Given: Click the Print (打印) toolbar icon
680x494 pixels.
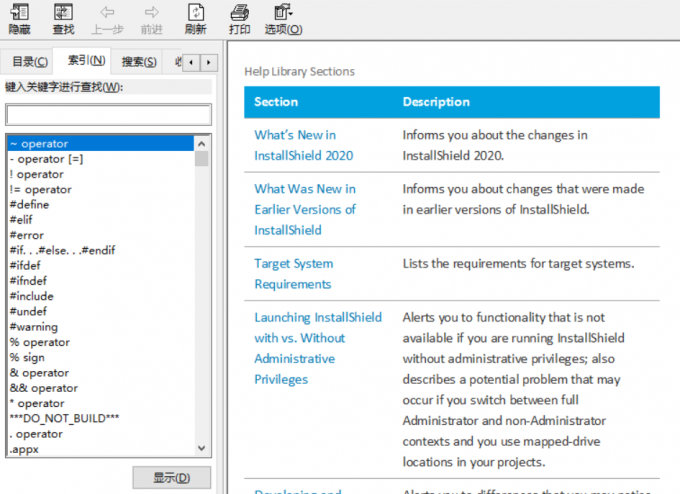Looking at the screenshot, I should (x=239, y=13).
